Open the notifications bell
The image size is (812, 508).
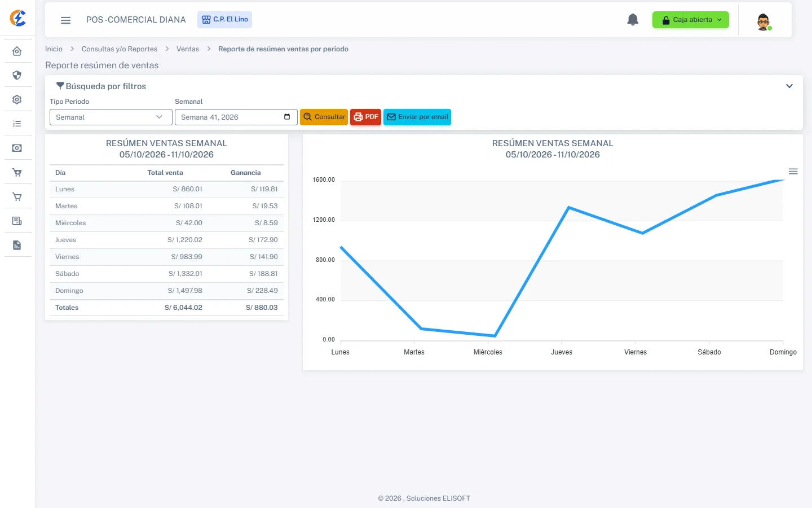click(633, 20)
